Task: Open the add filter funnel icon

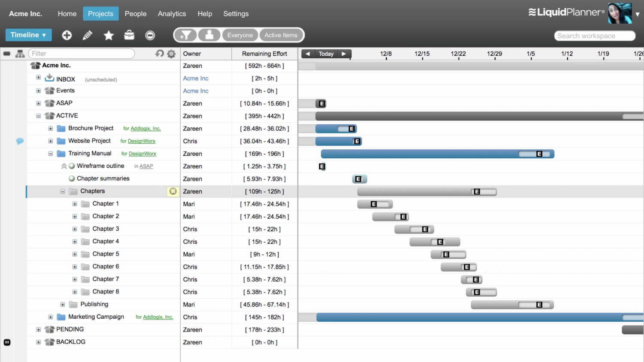Action: [x=185, y=35]
